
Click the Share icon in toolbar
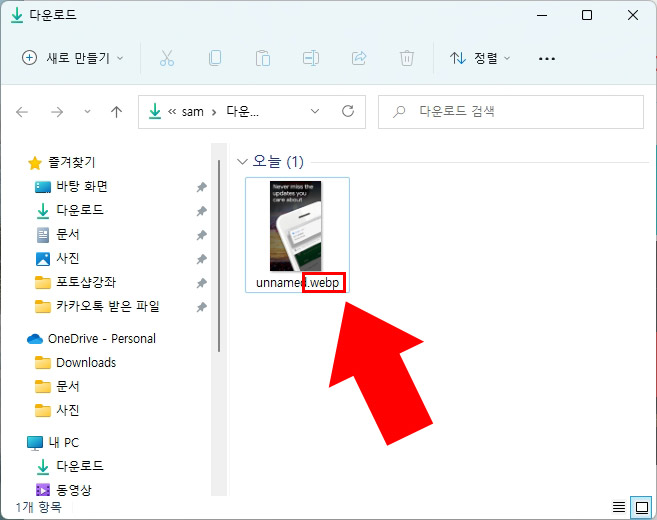359,58
